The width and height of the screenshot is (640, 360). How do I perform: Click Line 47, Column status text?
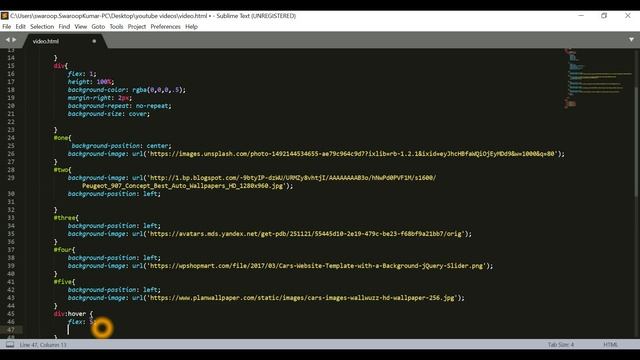(x=43, y=345)
